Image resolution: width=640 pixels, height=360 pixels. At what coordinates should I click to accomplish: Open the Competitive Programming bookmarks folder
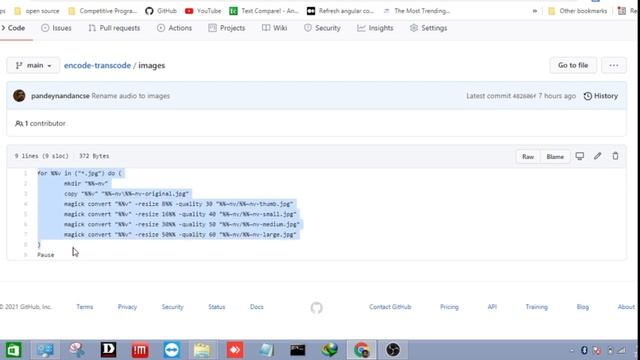pyautogui.click(x=102, y=11)
